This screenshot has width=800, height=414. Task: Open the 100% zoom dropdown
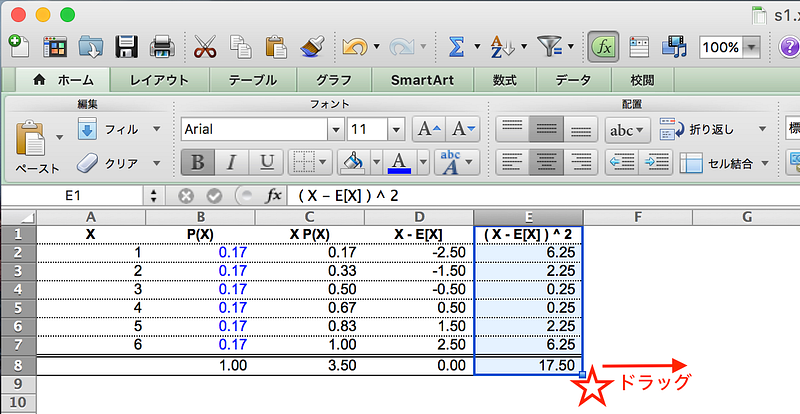pyautogui.click(x=751, y=47)
